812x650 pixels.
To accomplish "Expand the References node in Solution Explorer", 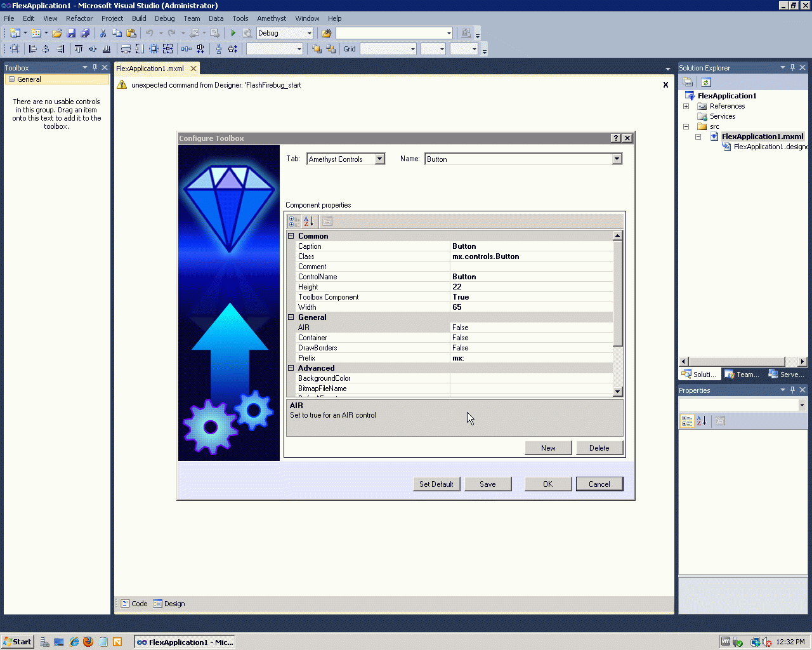I will pos(686,106).
